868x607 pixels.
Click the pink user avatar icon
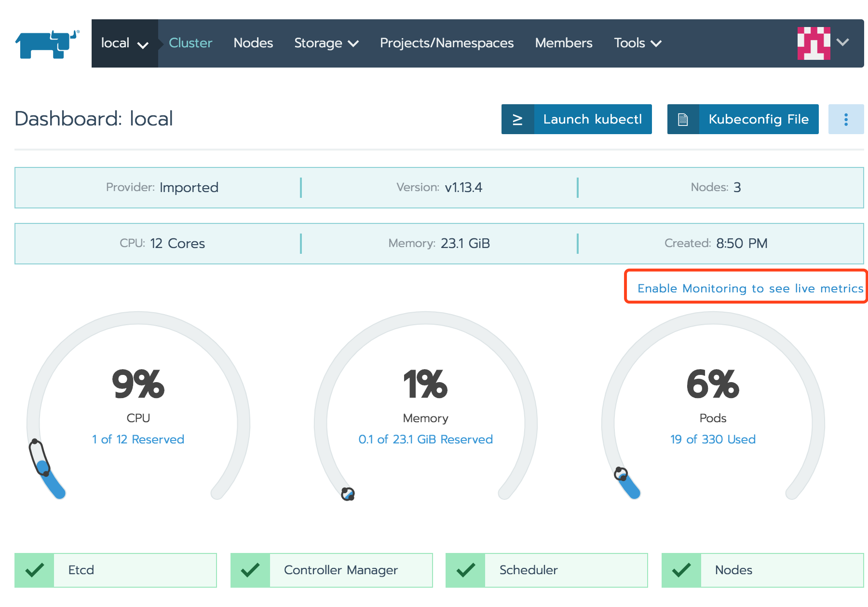814,43
